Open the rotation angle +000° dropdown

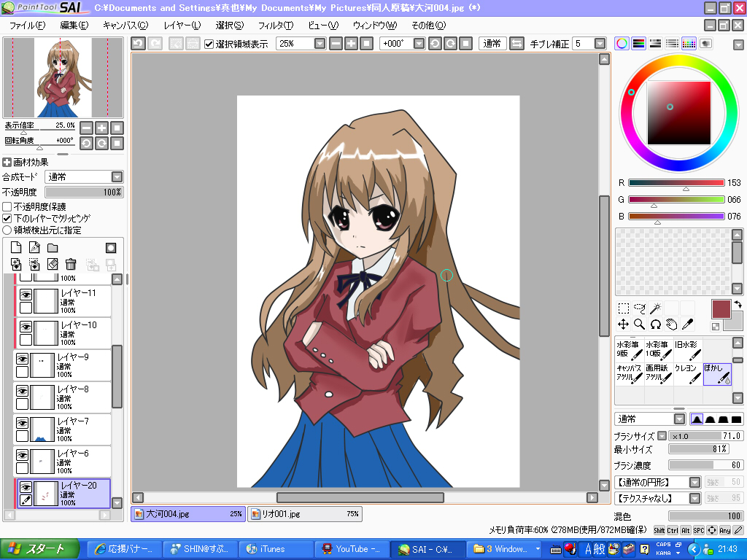click(419, 44)
